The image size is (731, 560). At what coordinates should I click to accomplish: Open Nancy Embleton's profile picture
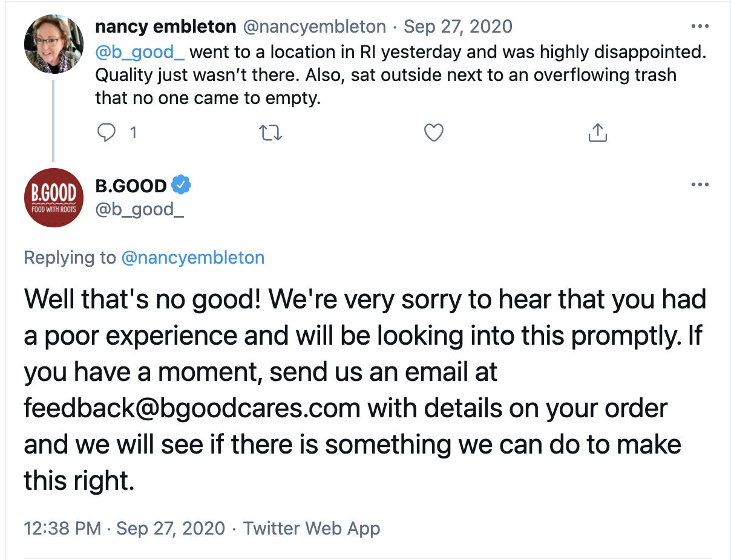[x=53, y=44]
